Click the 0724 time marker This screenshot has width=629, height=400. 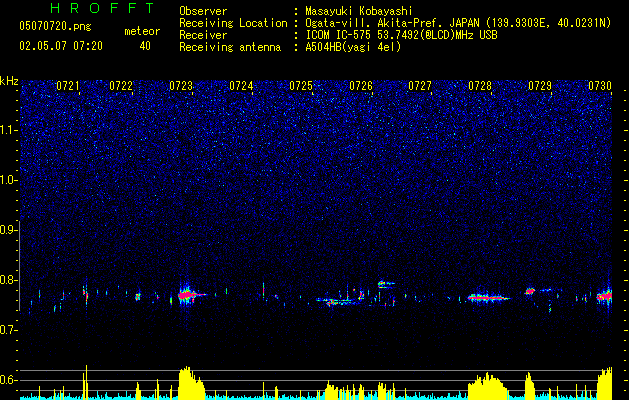(241, 85)
